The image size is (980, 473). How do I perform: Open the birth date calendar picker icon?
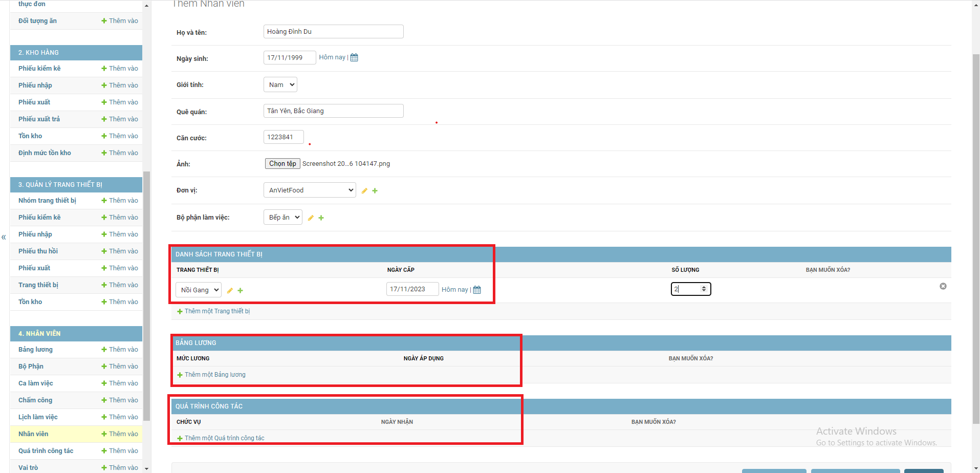tap(354, 57)
